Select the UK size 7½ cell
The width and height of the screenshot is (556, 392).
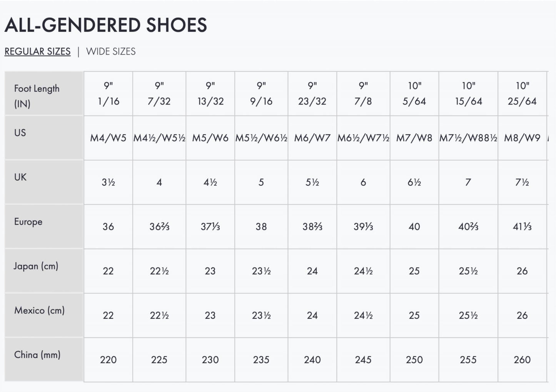coord(521,182)
